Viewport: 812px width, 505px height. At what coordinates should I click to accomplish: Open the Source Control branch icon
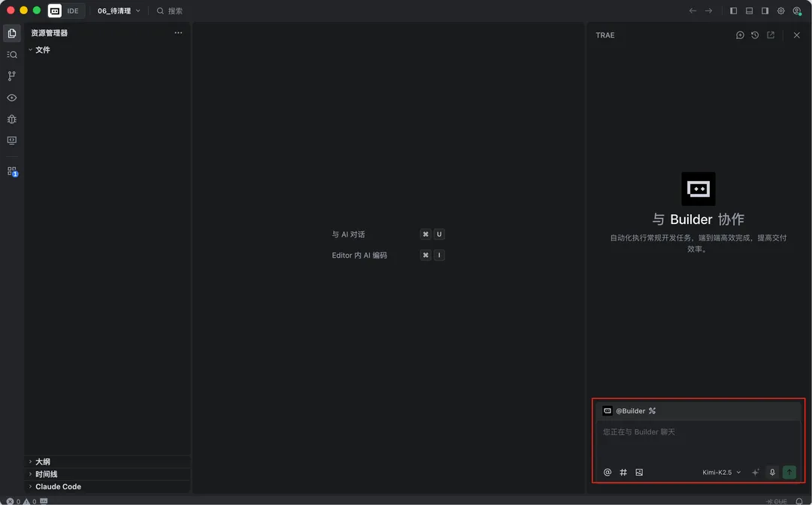12,76
